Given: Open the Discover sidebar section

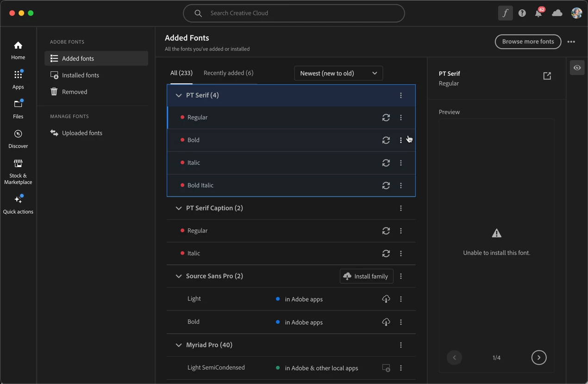Looking at the screenshot, I should pyautogui.click(x=18, y=139).
